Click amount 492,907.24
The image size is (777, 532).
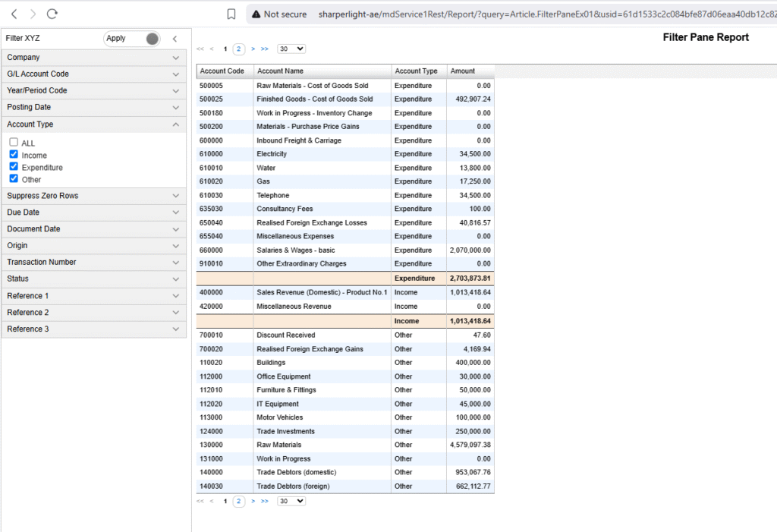coord(473,99)
